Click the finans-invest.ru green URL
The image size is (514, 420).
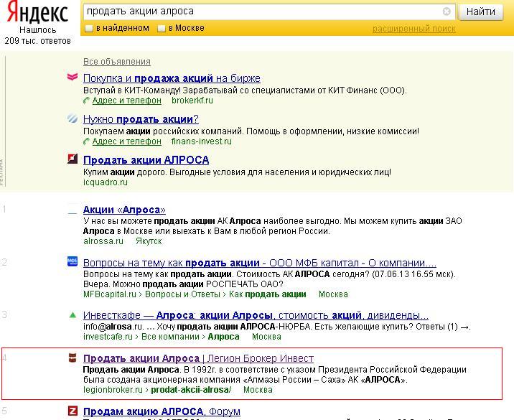(201, 141)
